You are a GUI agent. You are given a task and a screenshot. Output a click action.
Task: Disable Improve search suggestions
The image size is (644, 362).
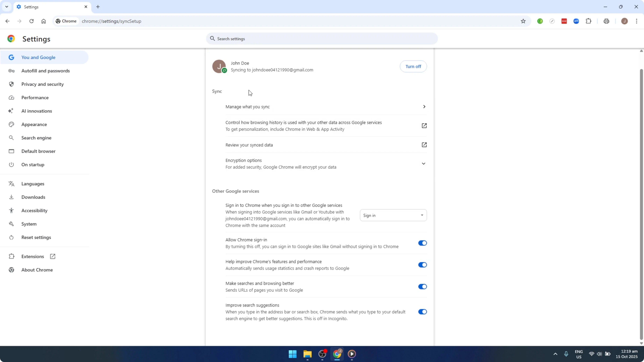click(422, 311)
